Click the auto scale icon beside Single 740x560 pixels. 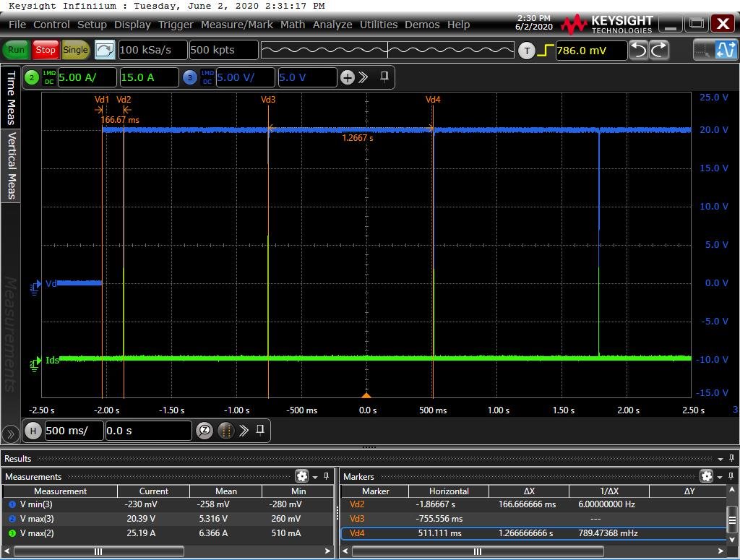pos(104,50)
